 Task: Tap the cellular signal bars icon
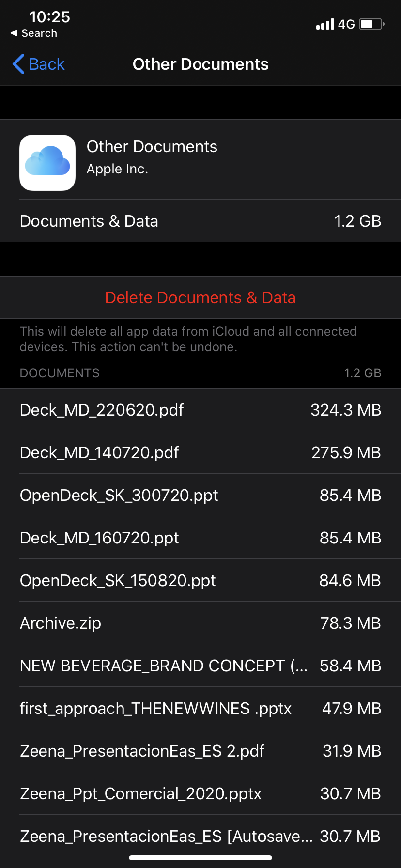325,24
